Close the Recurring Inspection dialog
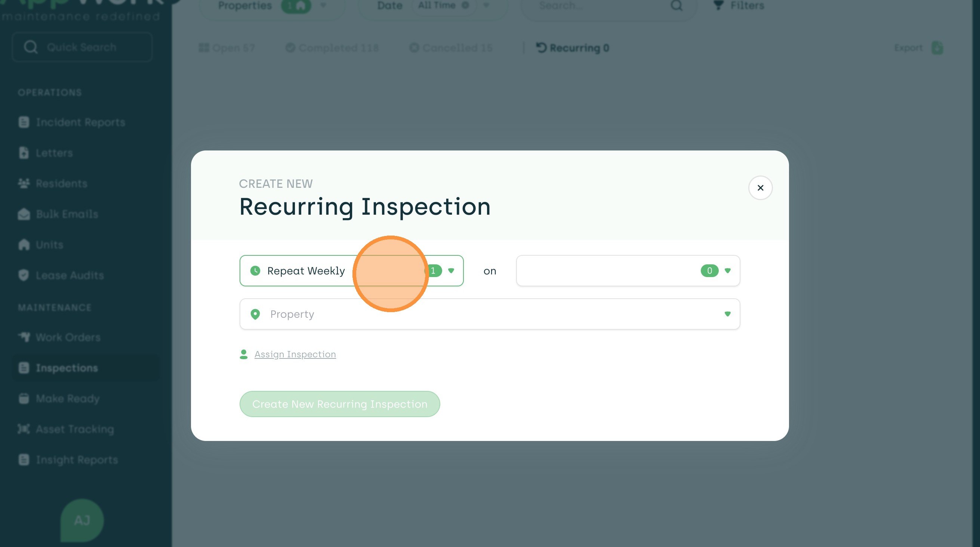 (760, 187)
